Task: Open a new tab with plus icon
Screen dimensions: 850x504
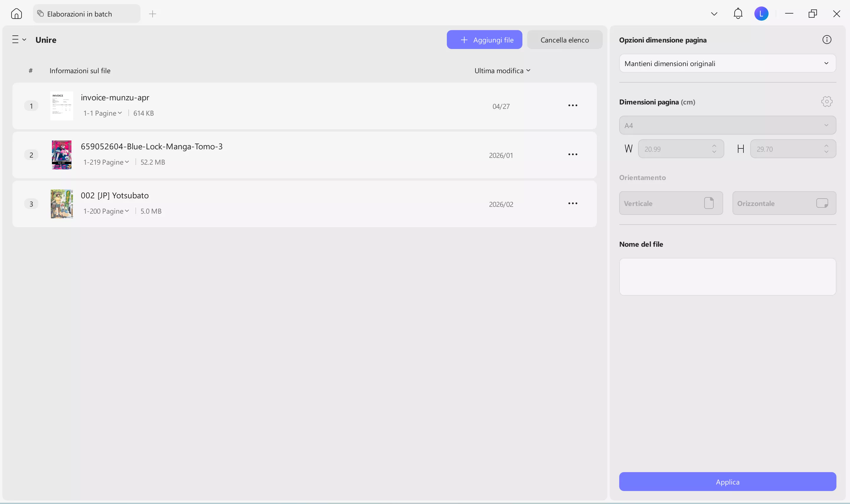Action: (153, 14)
